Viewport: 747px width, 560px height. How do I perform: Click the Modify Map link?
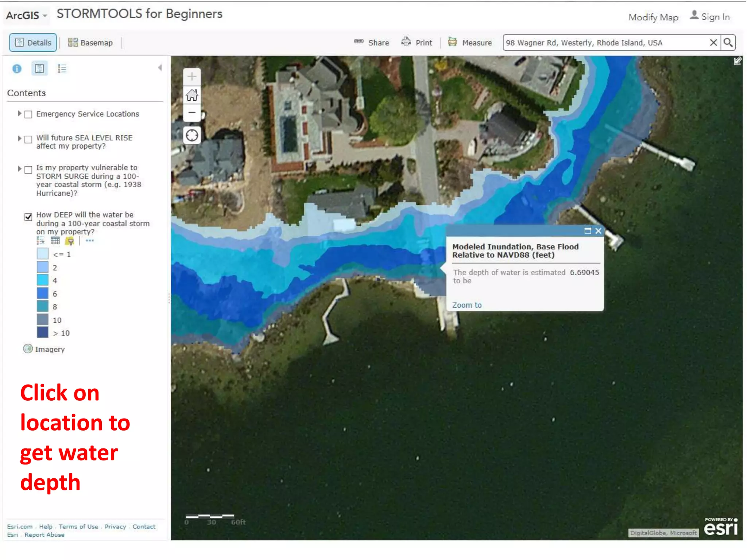(x=653, y=17)
